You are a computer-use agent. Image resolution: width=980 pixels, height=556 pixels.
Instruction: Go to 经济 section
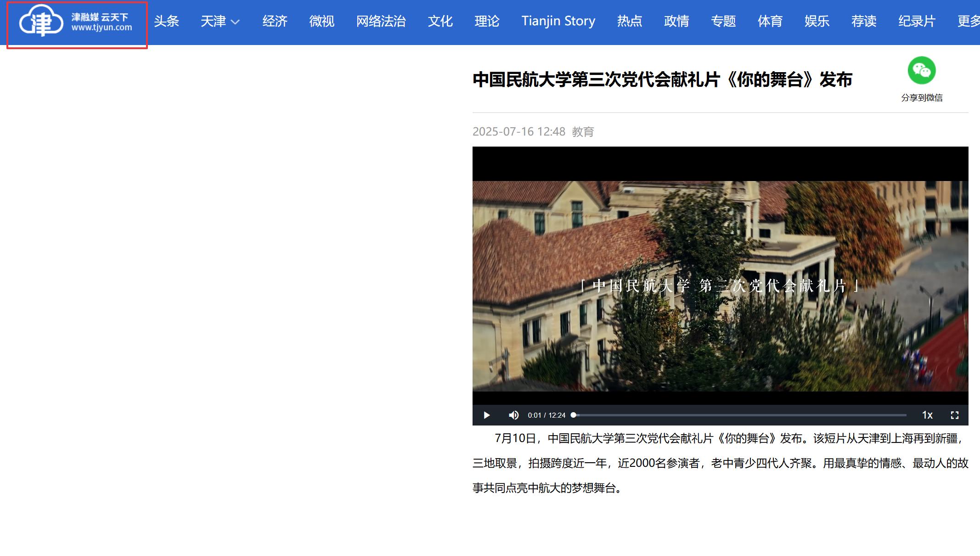[x=275, y=22]
